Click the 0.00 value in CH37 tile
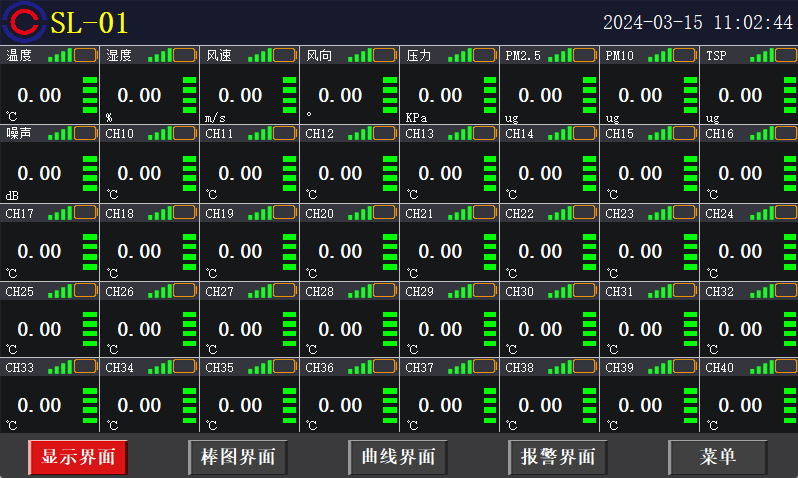Viewport: 798px width, 478px height. click(x=440, y=406)
